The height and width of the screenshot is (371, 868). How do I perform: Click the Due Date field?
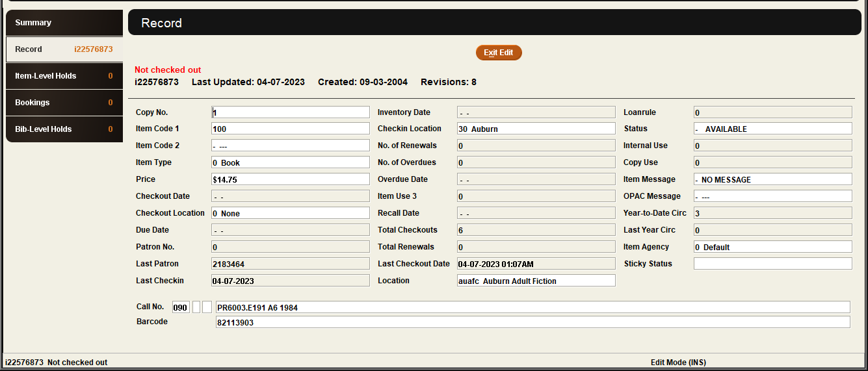click(291, 230)
